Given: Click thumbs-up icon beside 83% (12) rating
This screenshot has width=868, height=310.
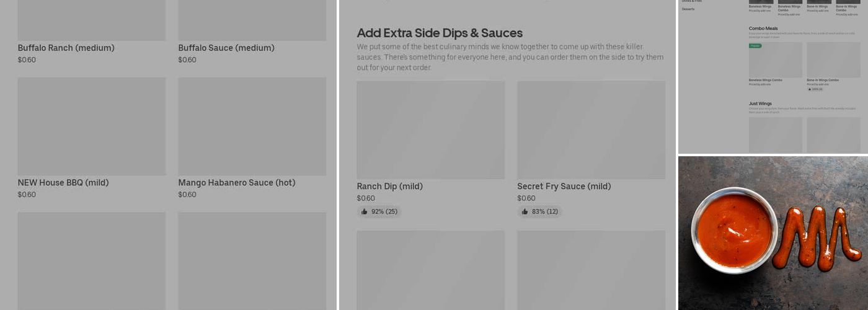Looking at the screenshot, I should [x=525, y=211].
